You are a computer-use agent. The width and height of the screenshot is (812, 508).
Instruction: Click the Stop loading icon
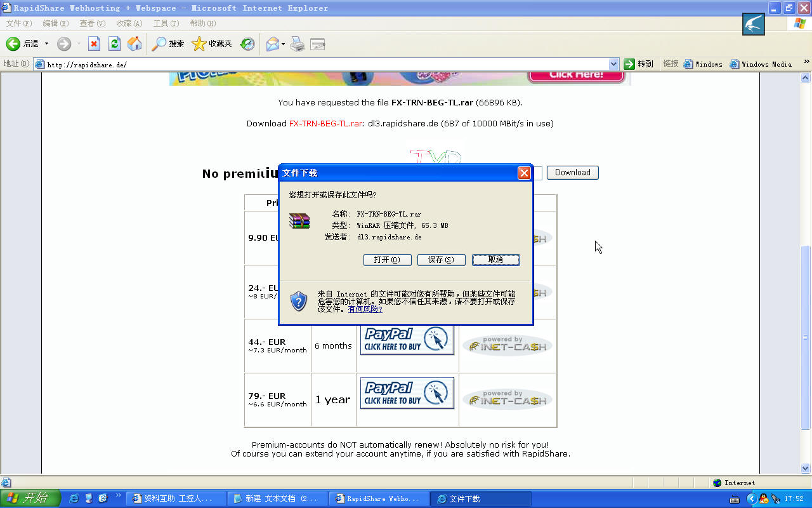click(94, 44)
